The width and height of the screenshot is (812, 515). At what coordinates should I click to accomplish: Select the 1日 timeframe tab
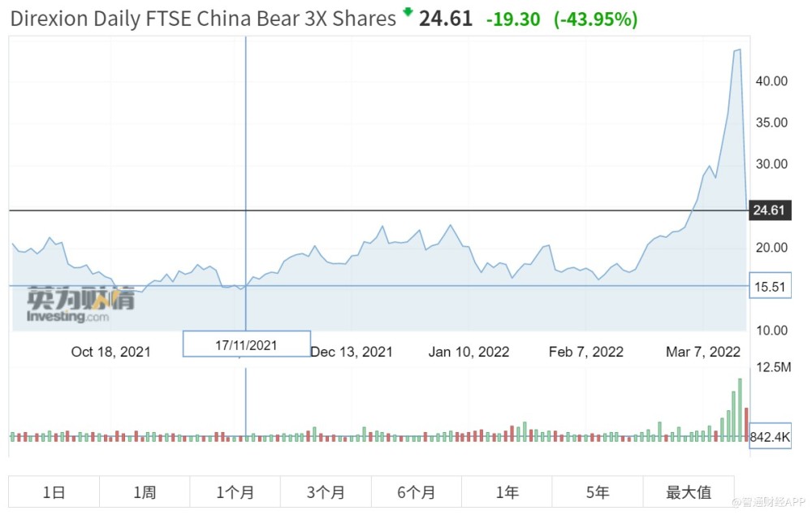54,492
